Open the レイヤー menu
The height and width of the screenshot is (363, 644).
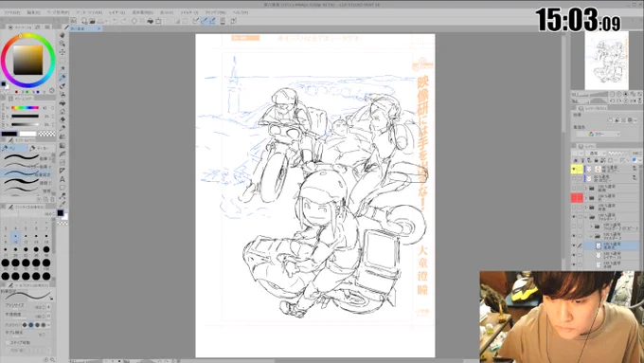[116, 12]
